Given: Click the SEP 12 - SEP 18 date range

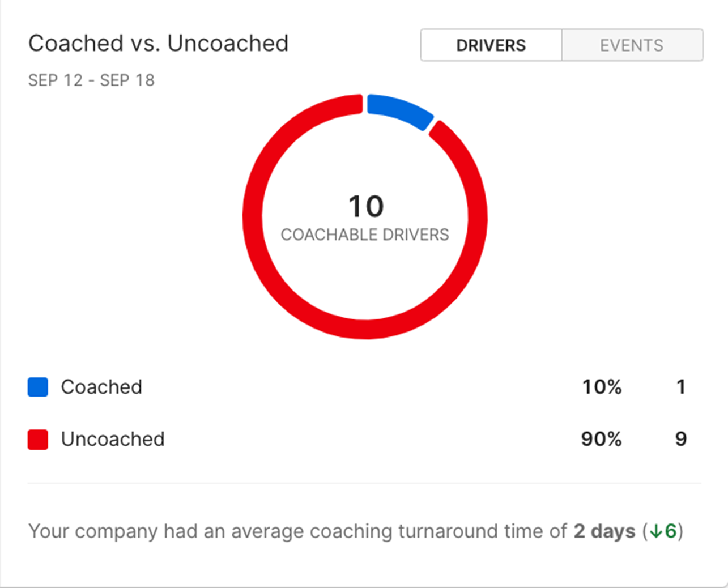Looking at the screenshot, I should click(x=91, y=80).
